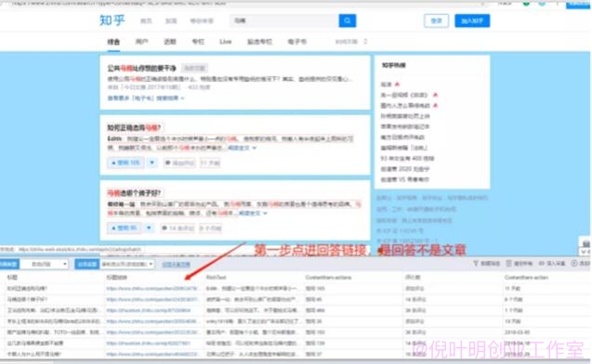Click the ContentItem-actions column header
The width and height of the screenshot is (592, 364).
(x=328, y=278)
